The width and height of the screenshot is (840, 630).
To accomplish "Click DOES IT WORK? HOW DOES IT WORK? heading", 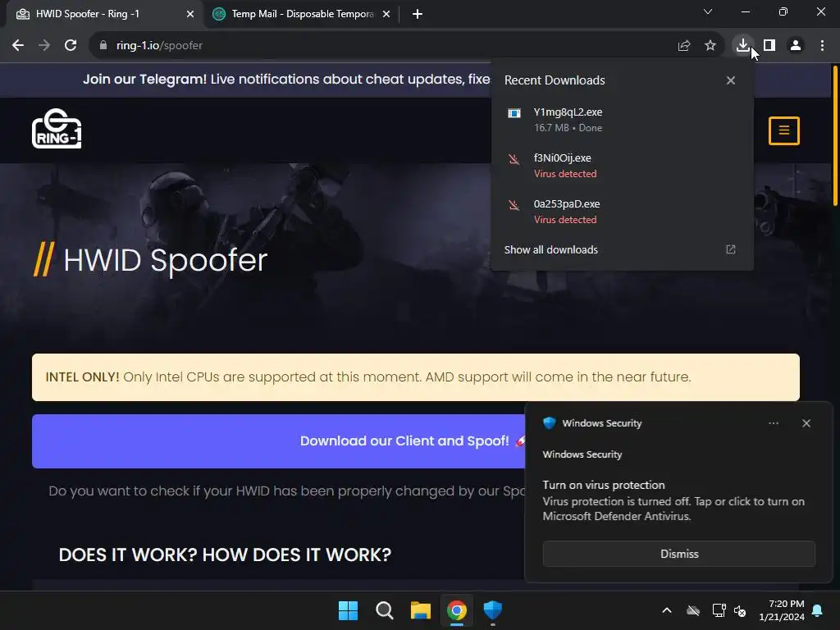I will [225, 555].
